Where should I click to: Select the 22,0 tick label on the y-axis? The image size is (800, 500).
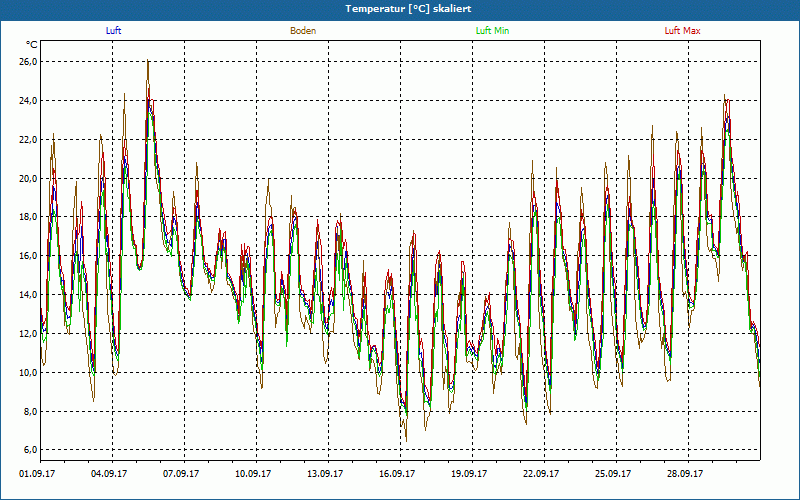click(27, 140)
